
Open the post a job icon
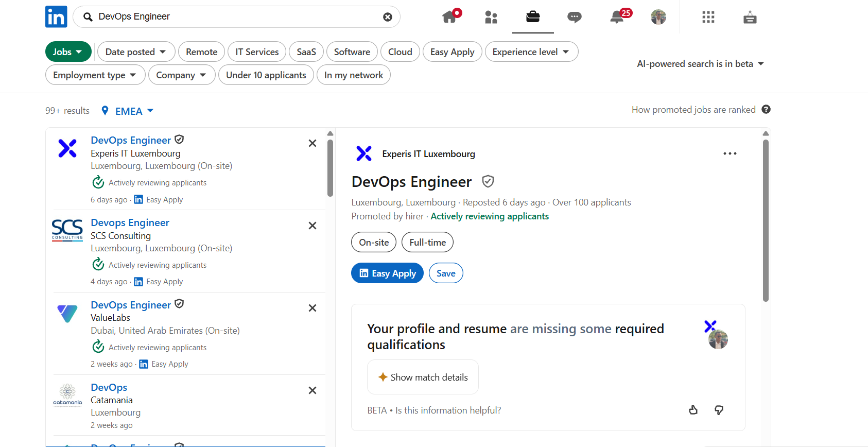(x=750, y=18)
